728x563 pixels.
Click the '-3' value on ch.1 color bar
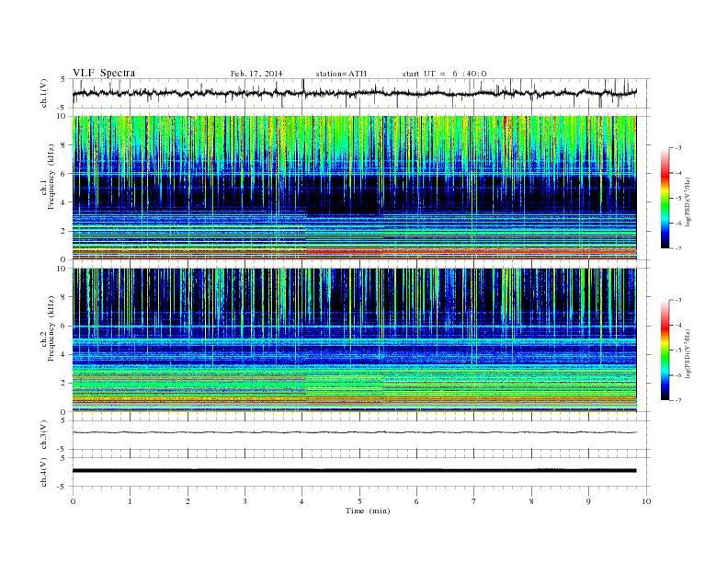(678, 148)
